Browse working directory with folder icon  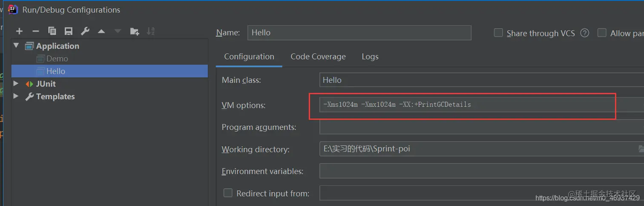point(641,149)
